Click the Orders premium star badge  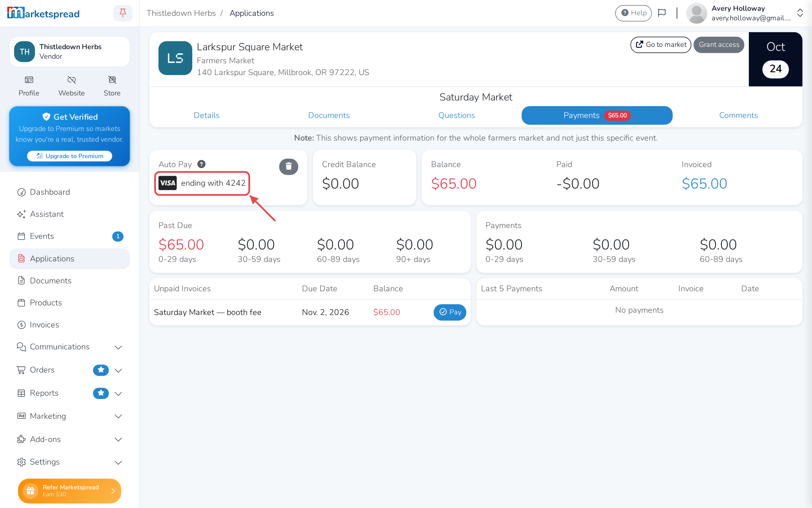pyautogui.click(x=101, y=370)
